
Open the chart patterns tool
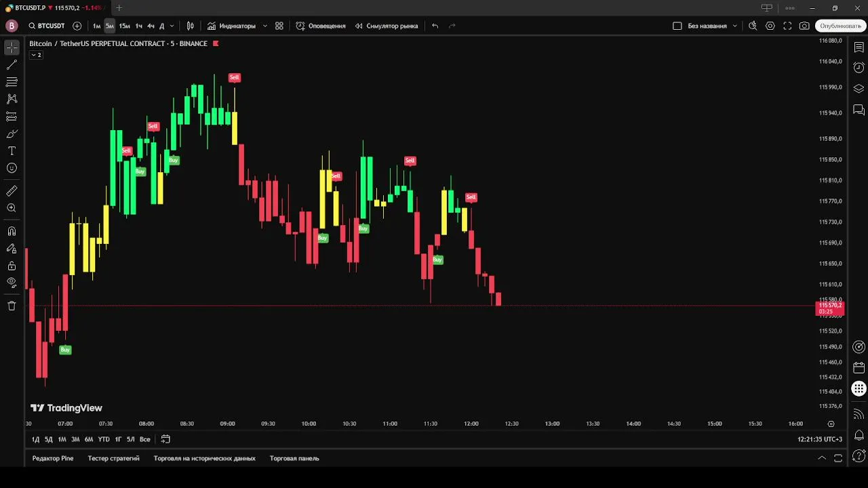12,99
